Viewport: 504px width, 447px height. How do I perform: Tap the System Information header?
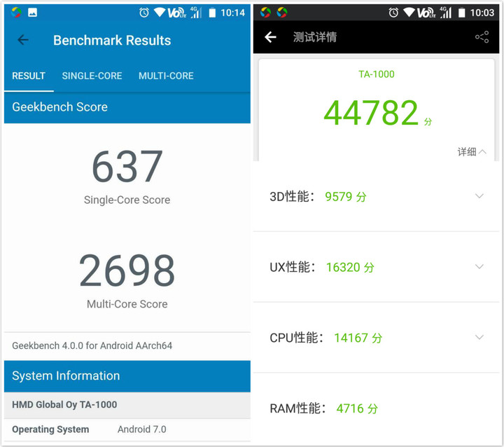pos(127,376)
